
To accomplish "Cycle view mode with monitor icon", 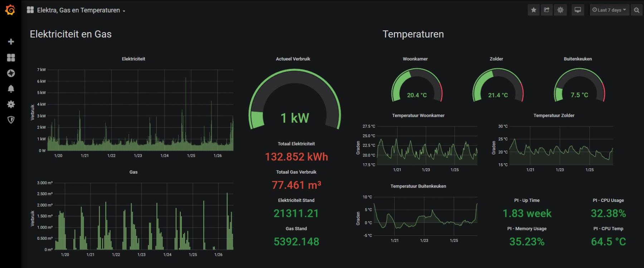I will point(577,10).
